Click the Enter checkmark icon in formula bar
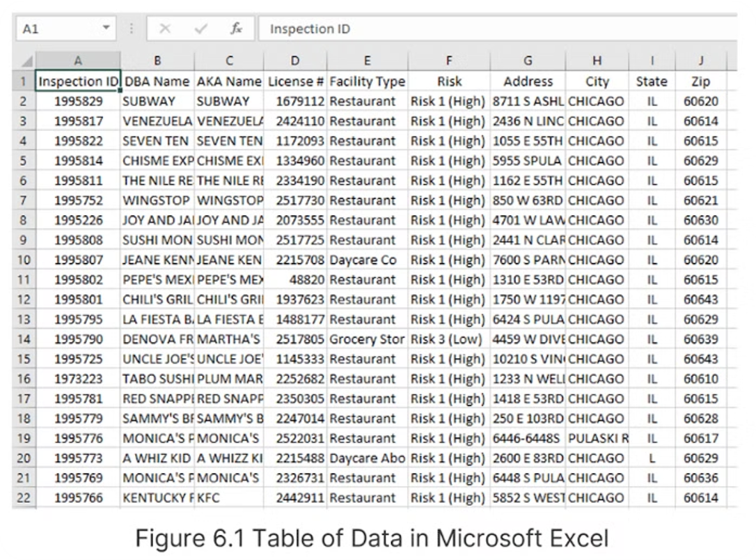This screenshot has width=756, height=560. click(x=200, y=29)
